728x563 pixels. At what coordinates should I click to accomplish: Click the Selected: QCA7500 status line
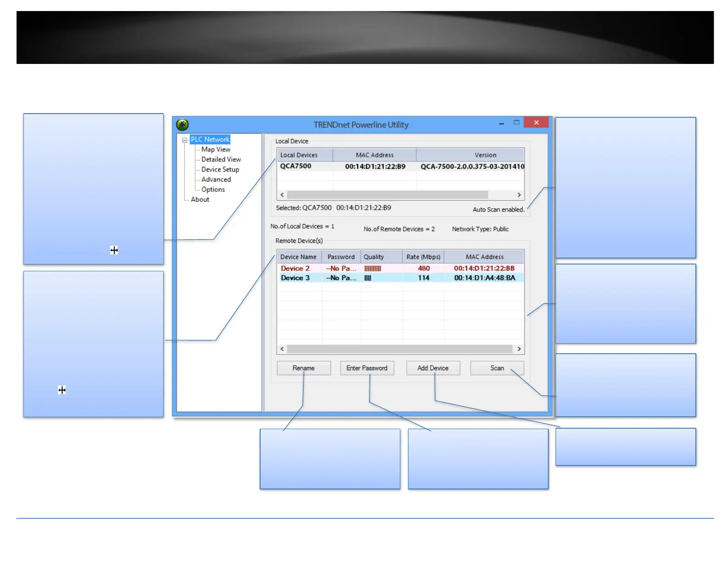tap(333, 208)
